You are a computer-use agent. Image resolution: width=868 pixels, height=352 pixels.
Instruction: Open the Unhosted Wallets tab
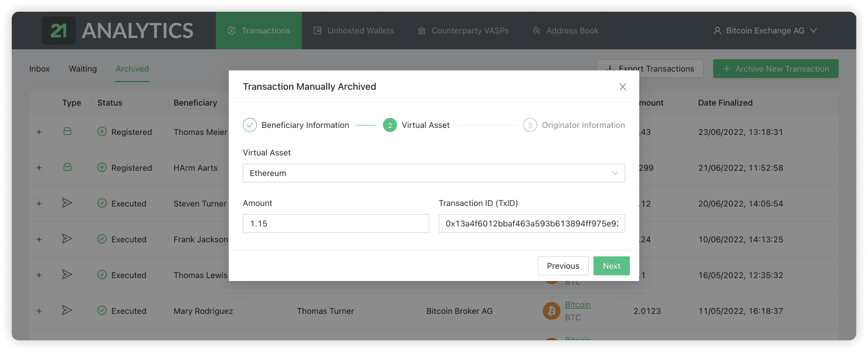354,31
